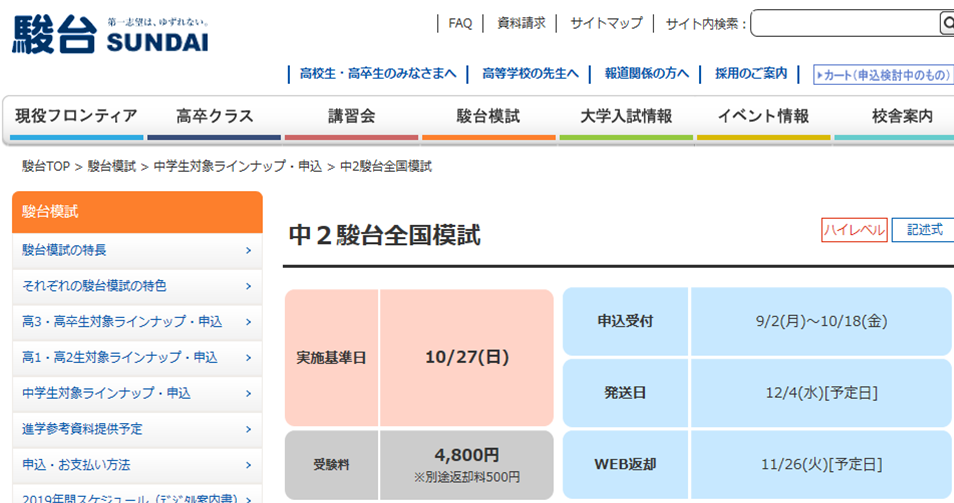Go to 高等学校の先生へ
This screenshot has width=954, height=503.
point(530,74)
